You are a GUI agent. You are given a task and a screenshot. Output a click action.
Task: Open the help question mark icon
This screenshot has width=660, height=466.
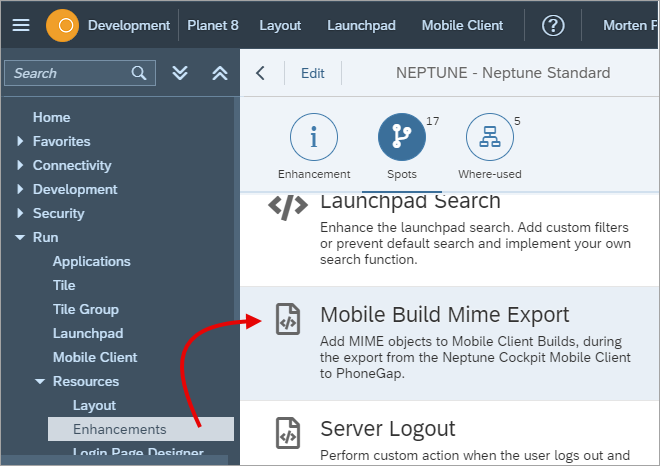coord(553,25)
